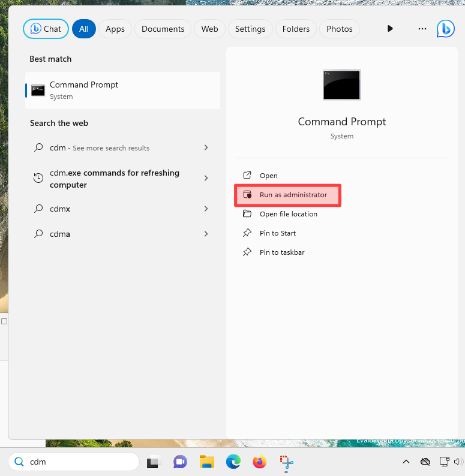The height and width of the screenshot is (476, 465).
Task: Show hidden icons via the tray chevron
Action: point(406,462)
